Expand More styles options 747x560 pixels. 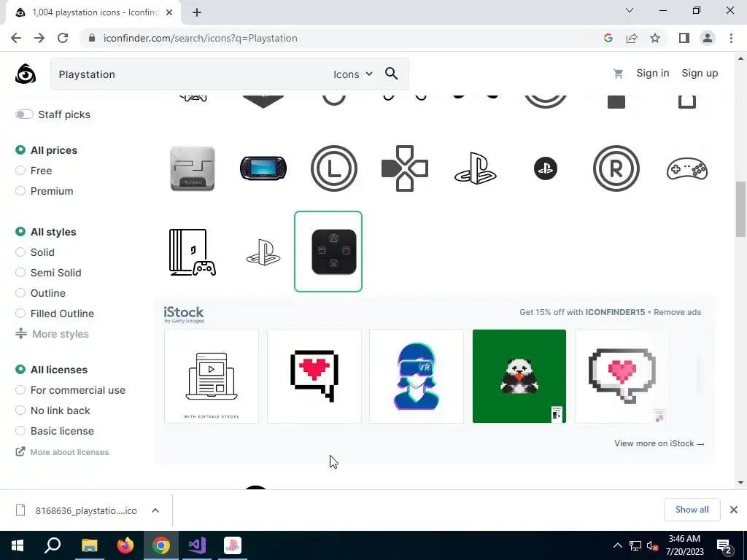pos(52,334)
